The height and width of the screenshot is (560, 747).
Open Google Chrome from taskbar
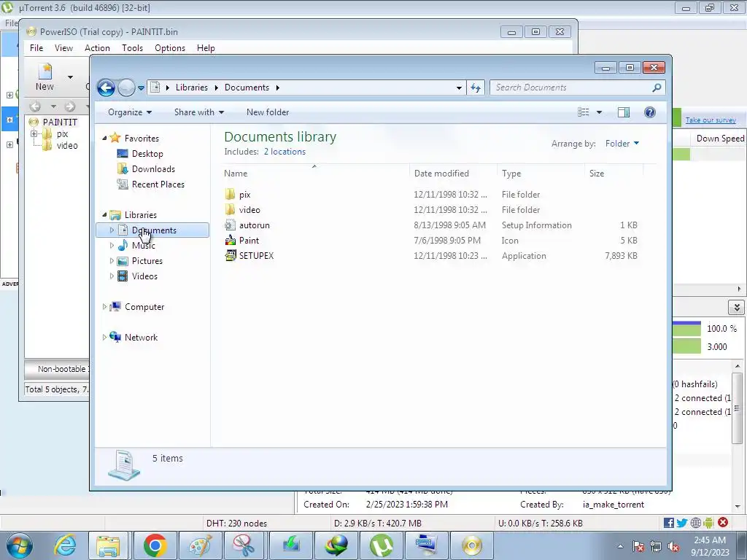click(x=155, y=545)
